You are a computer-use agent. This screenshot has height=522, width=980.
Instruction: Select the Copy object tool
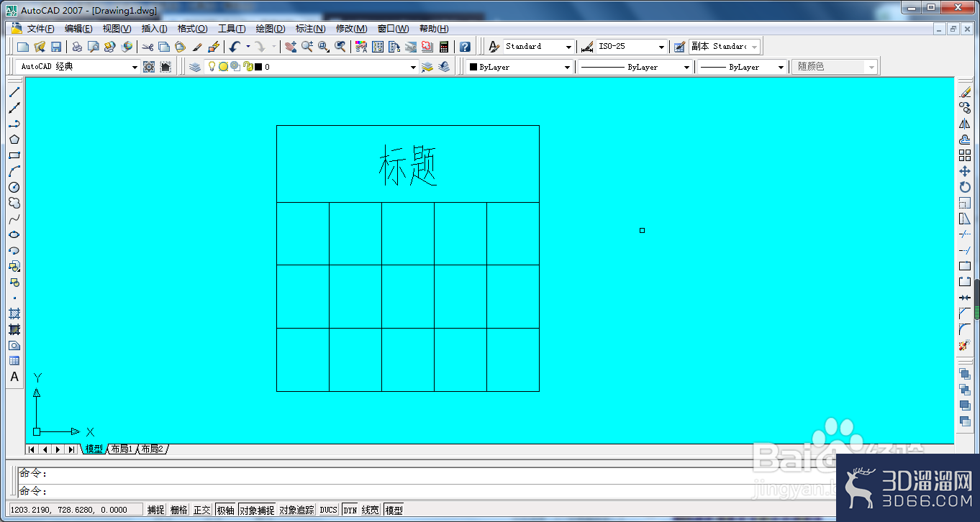tap(965, 108)
